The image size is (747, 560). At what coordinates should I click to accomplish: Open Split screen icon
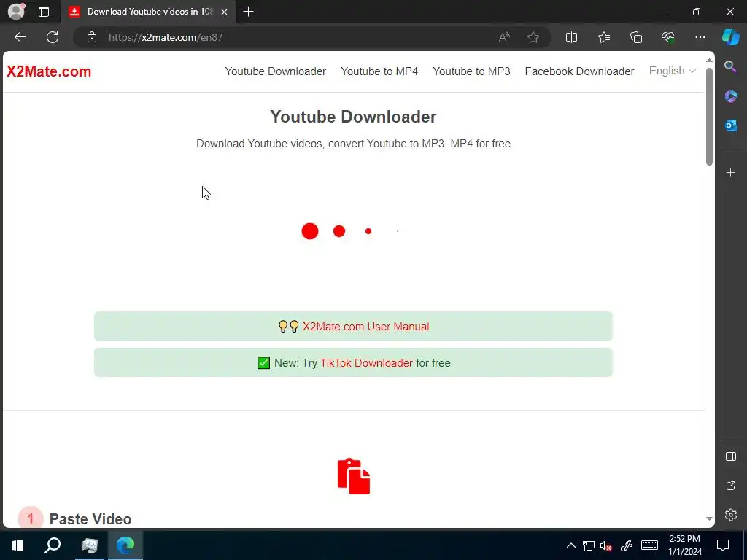(571, 37)
